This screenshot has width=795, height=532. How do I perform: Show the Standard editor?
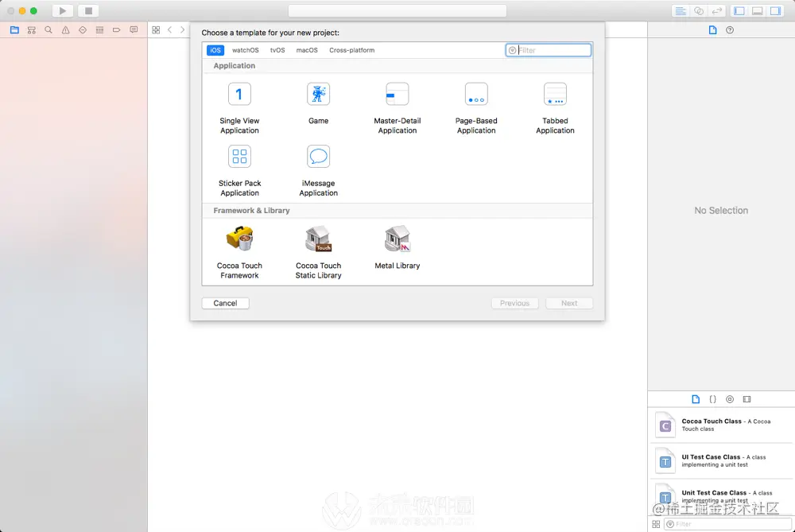[681, 10]
